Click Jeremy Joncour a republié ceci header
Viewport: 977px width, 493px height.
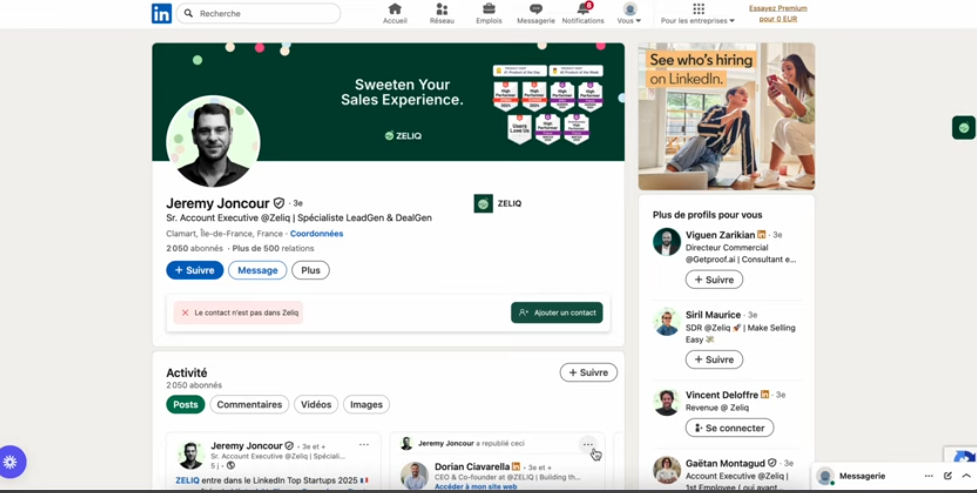pyautogui.click(x=471, y=444)
